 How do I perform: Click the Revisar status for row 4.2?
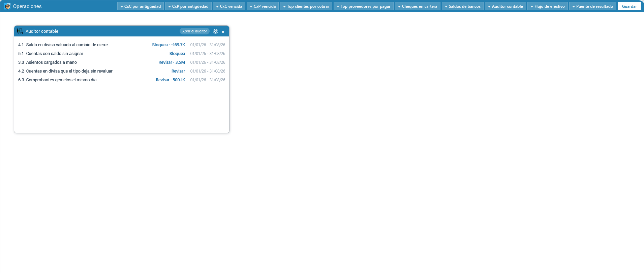[178, 71]
